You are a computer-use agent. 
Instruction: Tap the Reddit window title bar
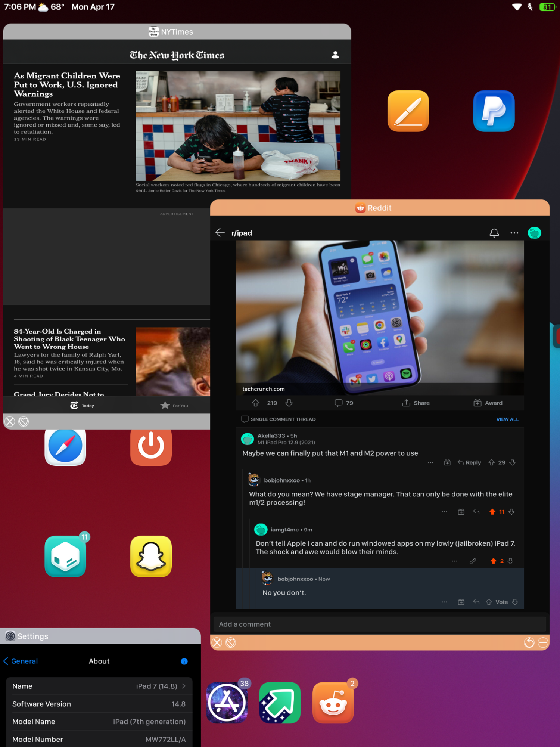point(380,208)
